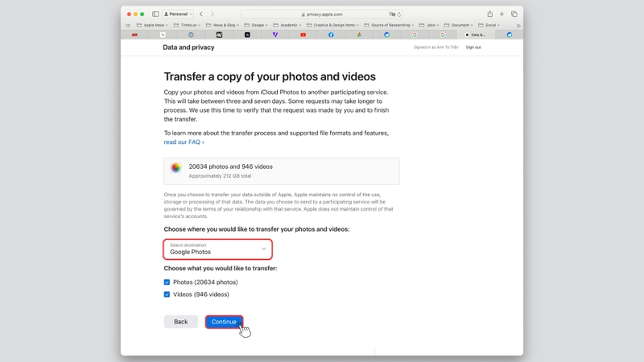Toggle the Safari sidebar icon
Screen dimensions: 644x362
pos(155,14)
